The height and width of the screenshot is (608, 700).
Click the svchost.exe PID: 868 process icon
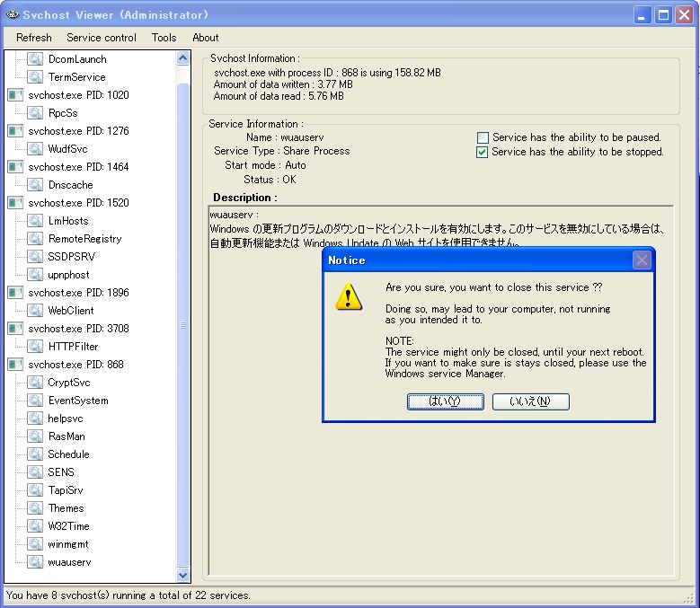[x=15, y=365]
